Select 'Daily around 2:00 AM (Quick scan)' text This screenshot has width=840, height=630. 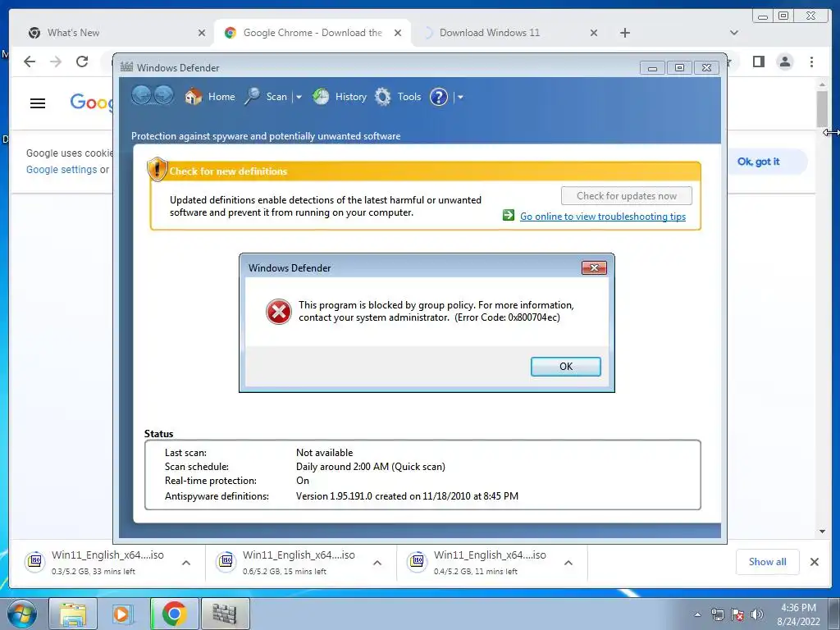pos(371,467)
